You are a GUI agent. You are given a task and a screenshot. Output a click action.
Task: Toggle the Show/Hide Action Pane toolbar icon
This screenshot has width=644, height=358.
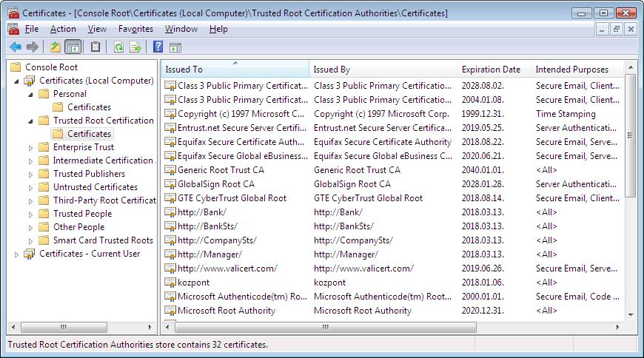175,47
